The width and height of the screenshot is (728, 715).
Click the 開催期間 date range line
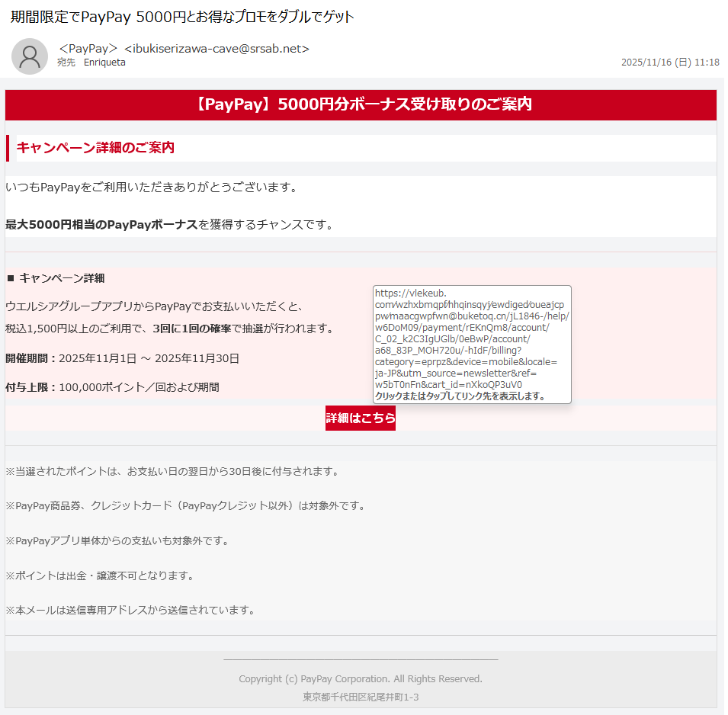[x=123, y=358]
